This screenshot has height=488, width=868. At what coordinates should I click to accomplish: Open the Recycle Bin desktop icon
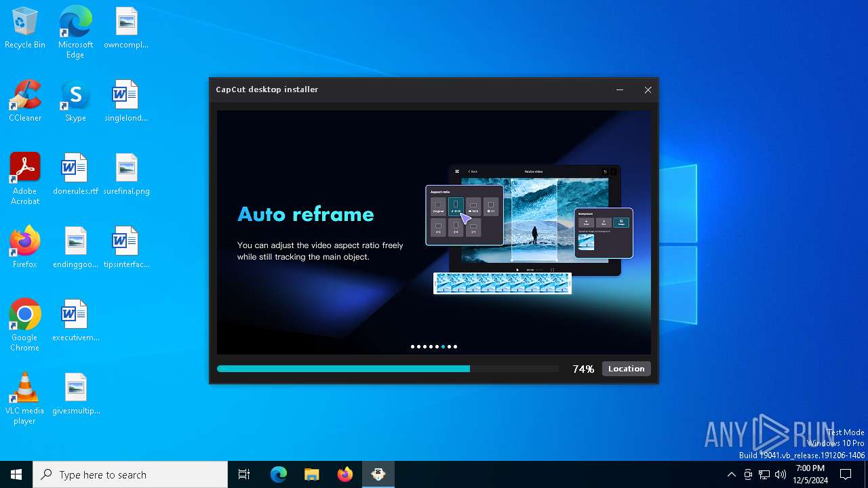tap(25, 28)
